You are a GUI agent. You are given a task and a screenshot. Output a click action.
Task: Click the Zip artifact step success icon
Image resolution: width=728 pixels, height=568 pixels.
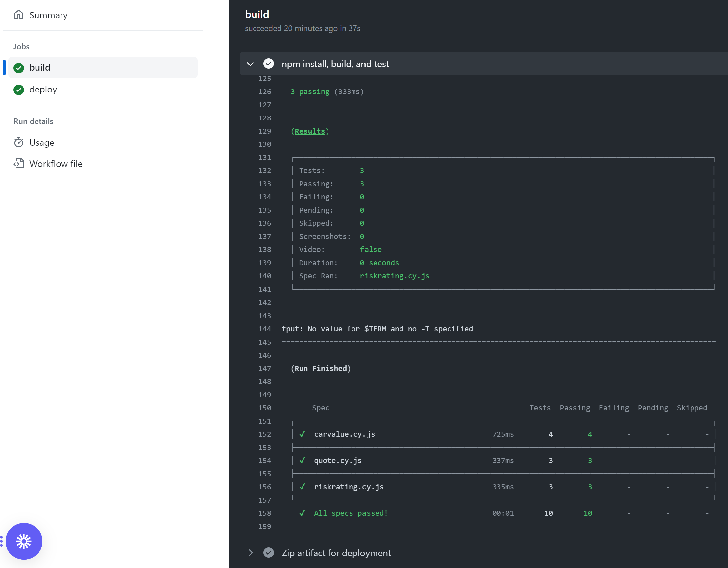tap(268, 553)
